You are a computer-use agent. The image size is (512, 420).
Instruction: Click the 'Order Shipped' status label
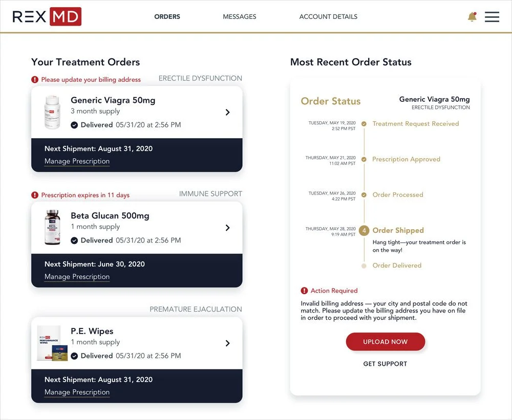click(398, 230)
